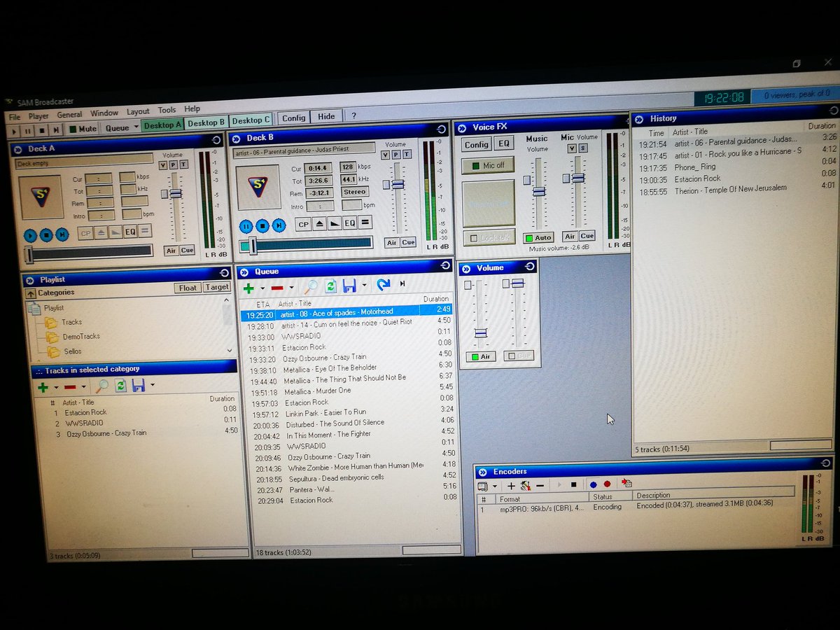Open the General menu
The image size is (840, 630).
(x=69, y=114)
